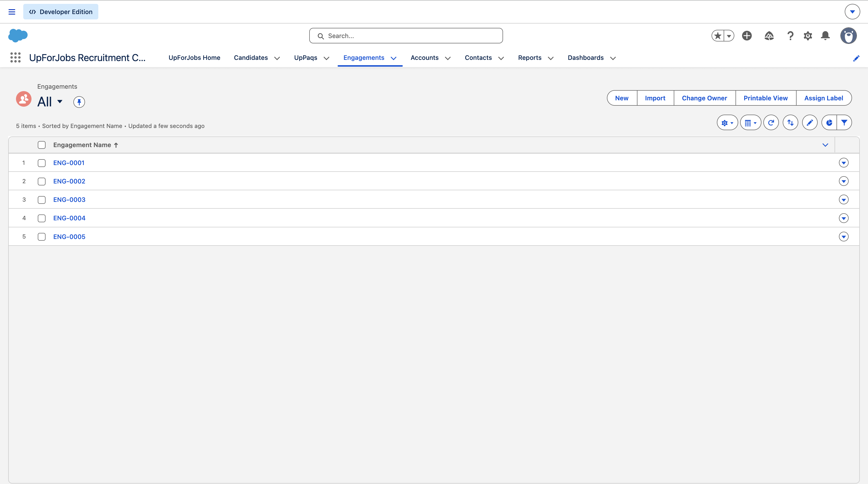The height and width of the screenshot is (484, 868).
Task: Switch to the Reports tab
Action: [x=530, y=58]
